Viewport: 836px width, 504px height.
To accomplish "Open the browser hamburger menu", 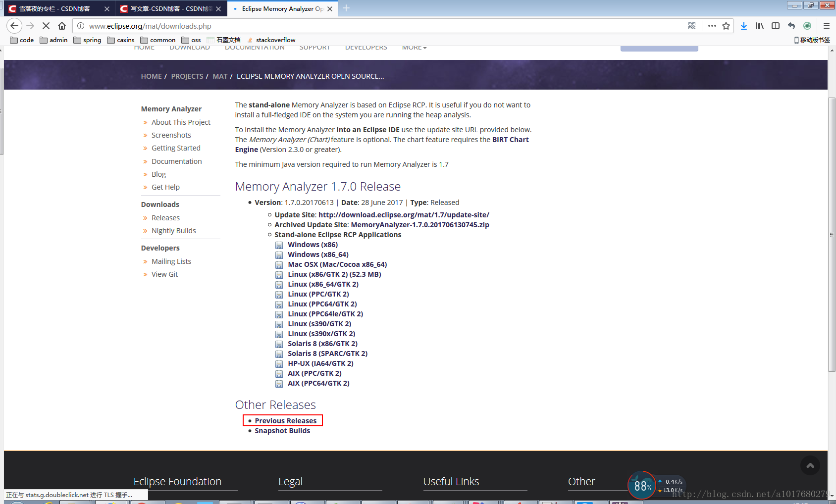I will pyautogui.click(x=826, y=26).
